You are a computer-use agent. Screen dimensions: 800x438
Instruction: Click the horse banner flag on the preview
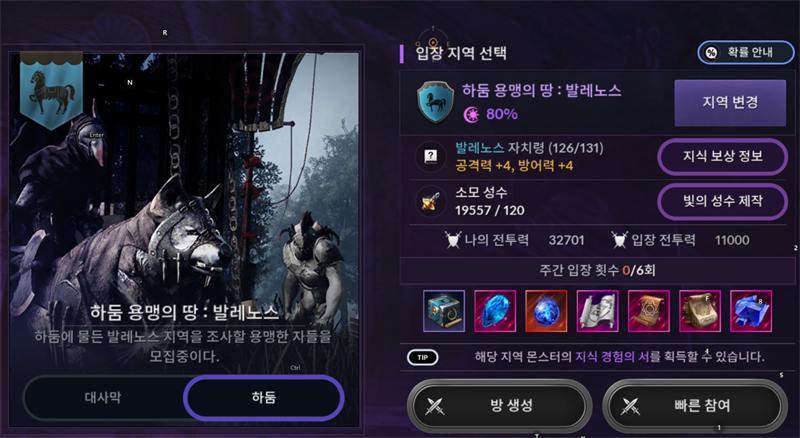[x=51, y=92]
